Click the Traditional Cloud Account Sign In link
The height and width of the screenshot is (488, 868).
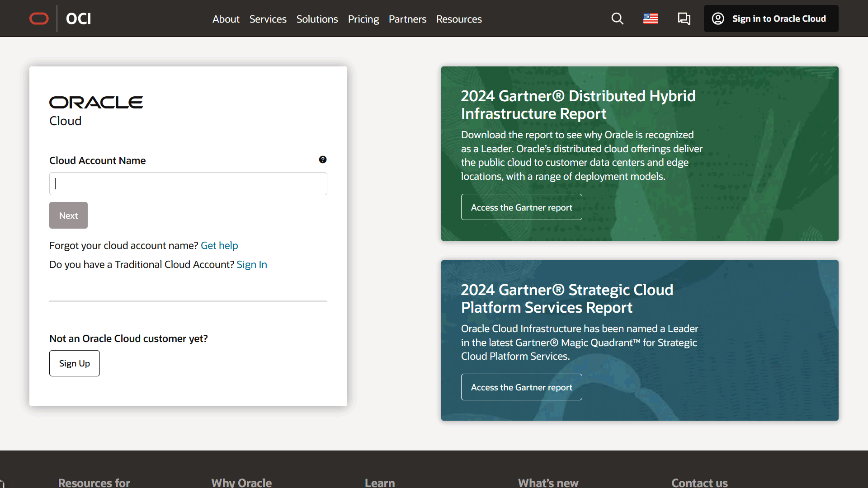click(252, 264)
